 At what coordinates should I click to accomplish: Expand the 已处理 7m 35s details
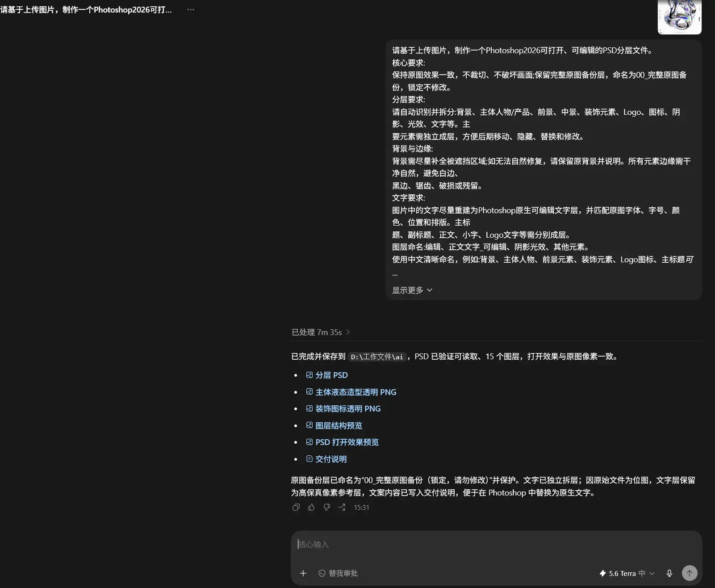click(x=321, y=332)
